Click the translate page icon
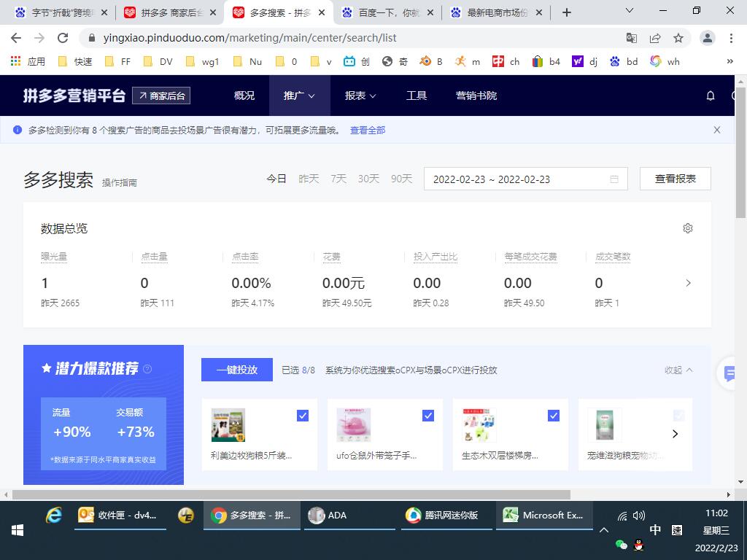This screenshot has width=747, height=560. click(631, 38)
